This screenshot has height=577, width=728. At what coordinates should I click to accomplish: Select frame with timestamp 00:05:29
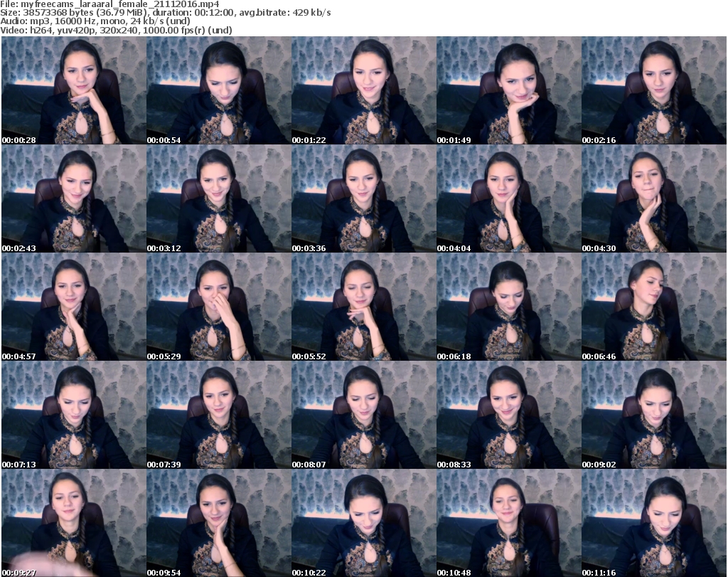tap(219, 307)
